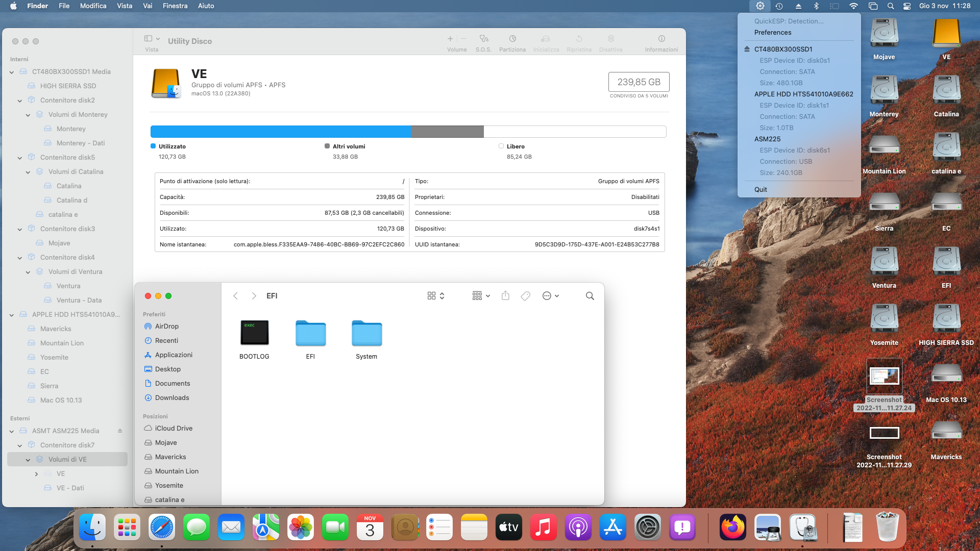Screen dimensions: 980x551
Task: Open search in the EFI Finder window
Action: point(590,296)
